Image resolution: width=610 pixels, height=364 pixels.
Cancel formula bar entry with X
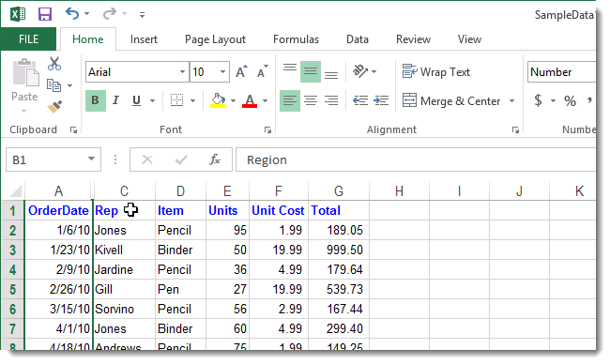(147, 159)
